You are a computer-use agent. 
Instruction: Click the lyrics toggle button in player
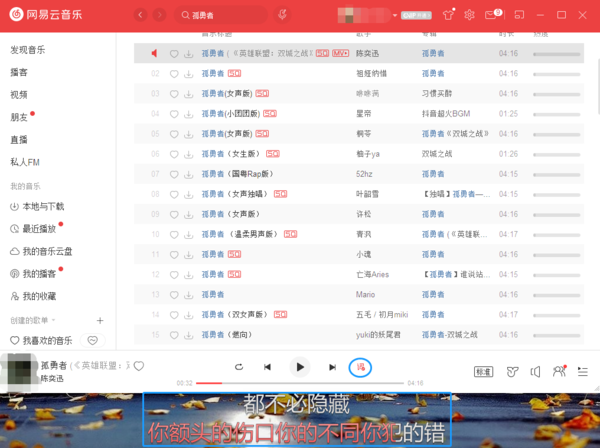tap(360, 368)
